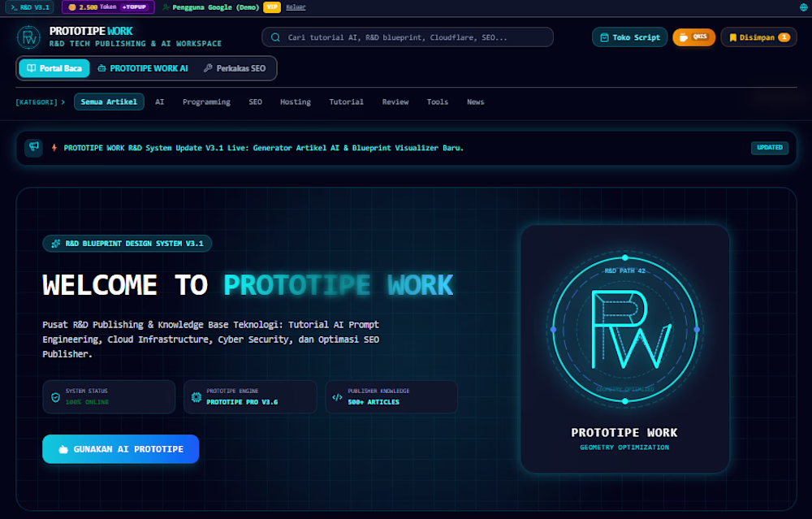The height and width of the screenshot is (519, 812).
Task: Click the magnifier icon in the search bar
Action: coord(275,37)
